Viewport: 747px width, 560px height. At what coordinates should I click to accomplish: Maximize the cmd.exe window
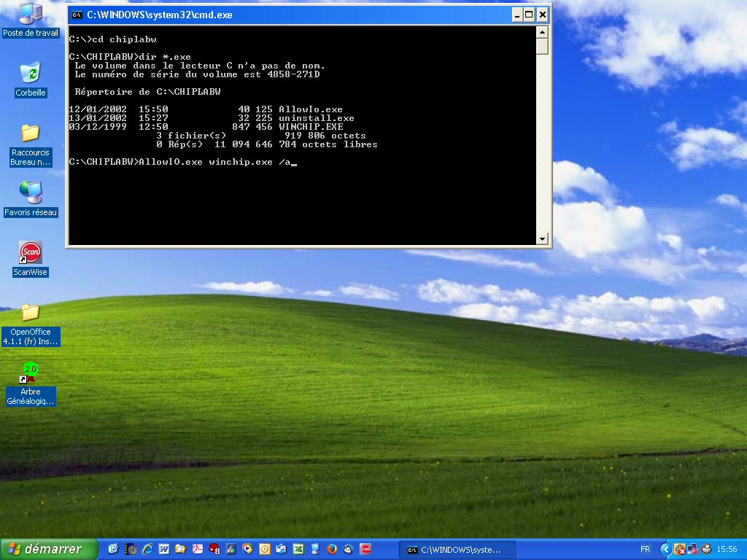(x=529, y=15)
